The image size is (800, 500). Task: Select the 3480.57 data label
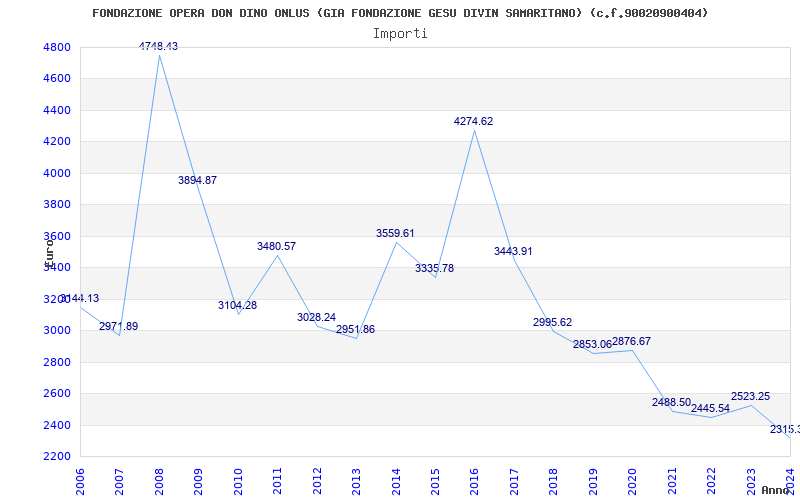point(277,246)
